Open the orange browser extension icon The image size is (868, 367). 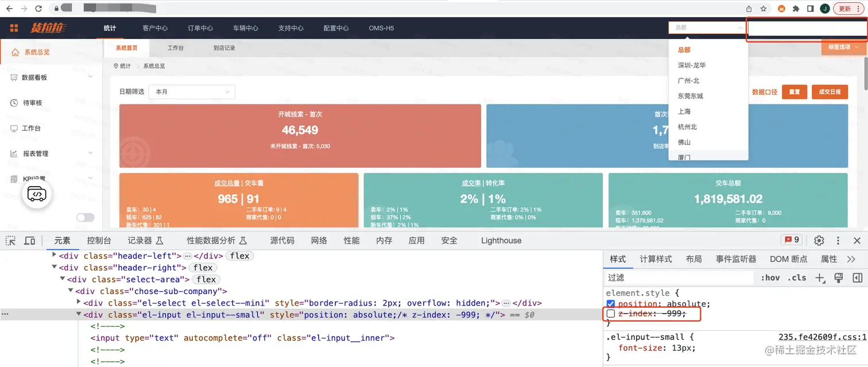pos(781,9)
